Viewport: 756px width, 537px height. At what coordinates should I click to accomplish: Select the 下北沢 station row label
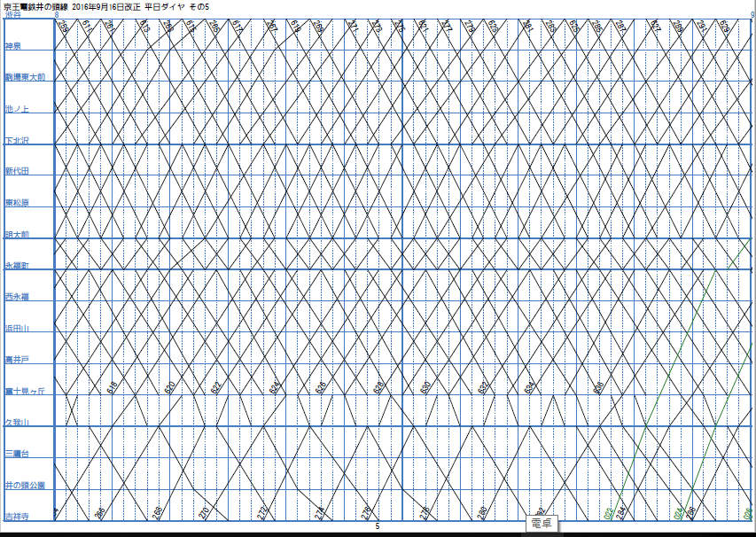pyautogui.click(x=17, y=140)
